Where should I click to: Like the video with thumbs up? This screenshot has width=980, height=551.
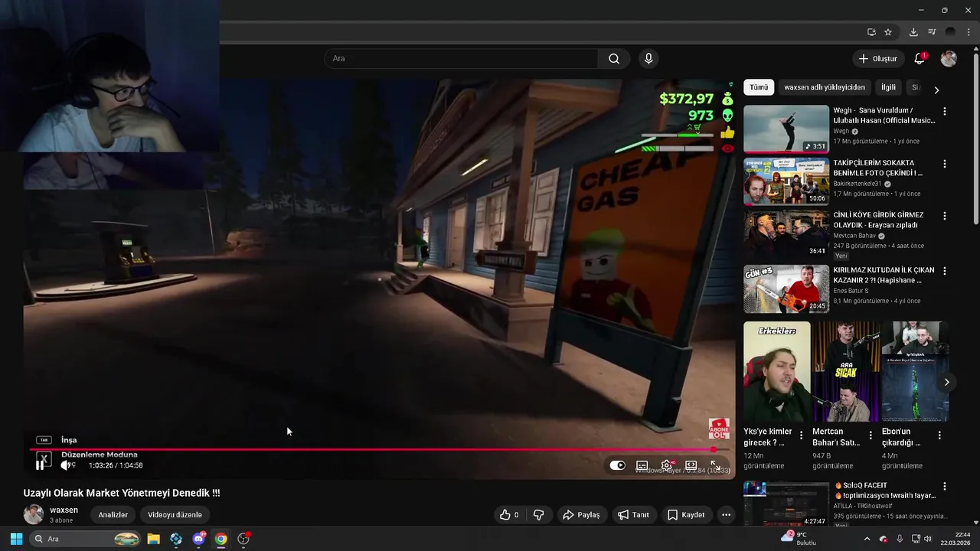[x=510, y=515]
